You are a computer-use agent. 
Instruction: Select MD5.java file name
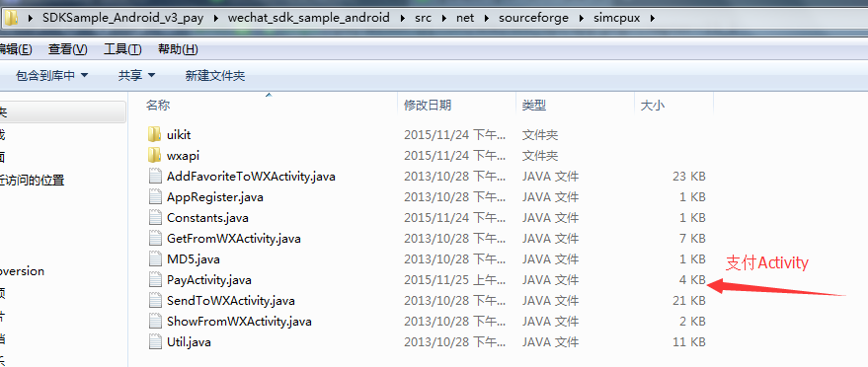pyautogui.click(x=193, y=259)
